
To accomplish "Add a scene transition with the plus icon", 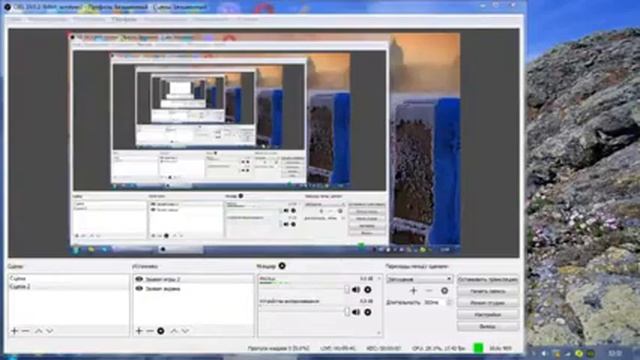I will 413,291.
